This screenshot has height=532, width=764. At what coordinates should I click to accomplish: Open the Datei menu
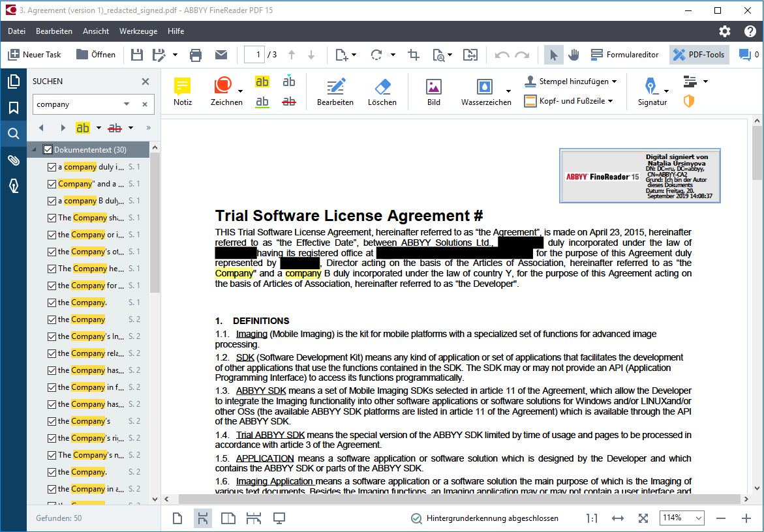16,31
